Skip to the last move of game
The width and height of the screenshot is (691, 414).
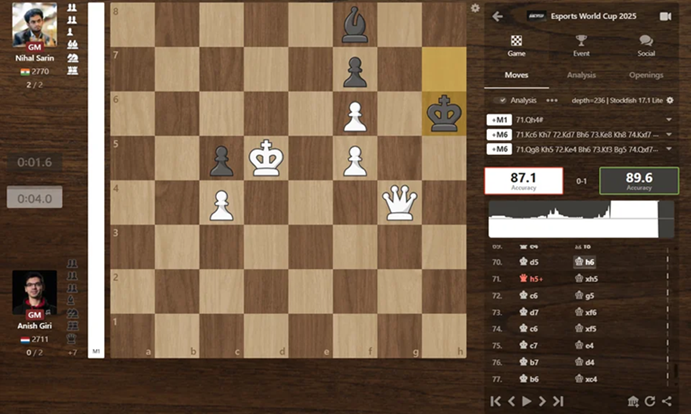pos(558,401)
